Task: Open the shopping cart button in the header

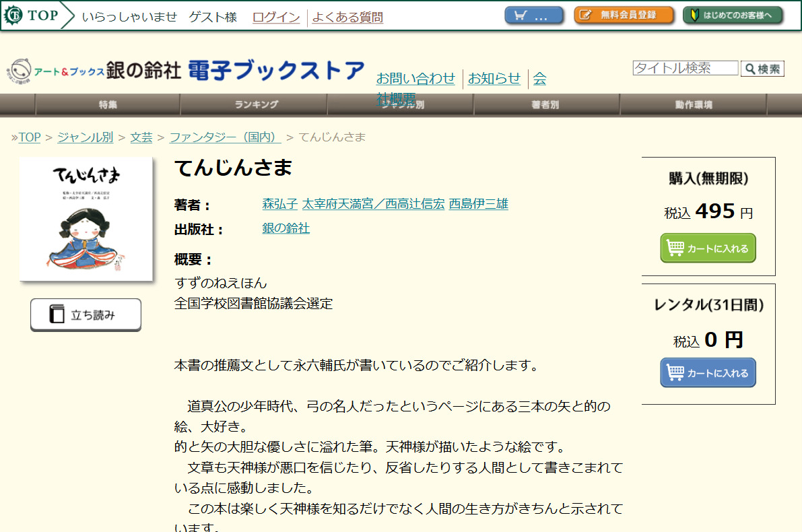Action: (x=533, y=15)
